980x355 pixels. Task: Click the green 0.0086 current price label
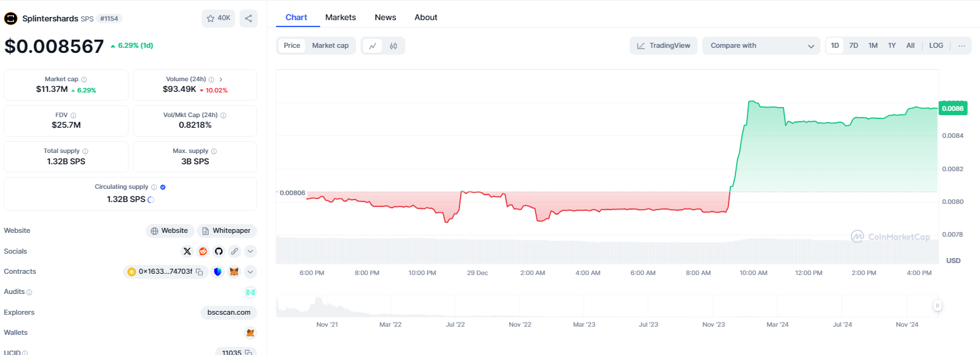point(952,108)
